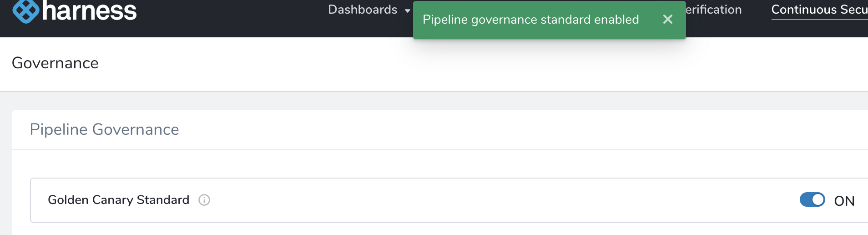Click the Golden Canary Standard label
The height and width of the screenshot is (235, 868).
pyautogui.click(x=118, y=200)
